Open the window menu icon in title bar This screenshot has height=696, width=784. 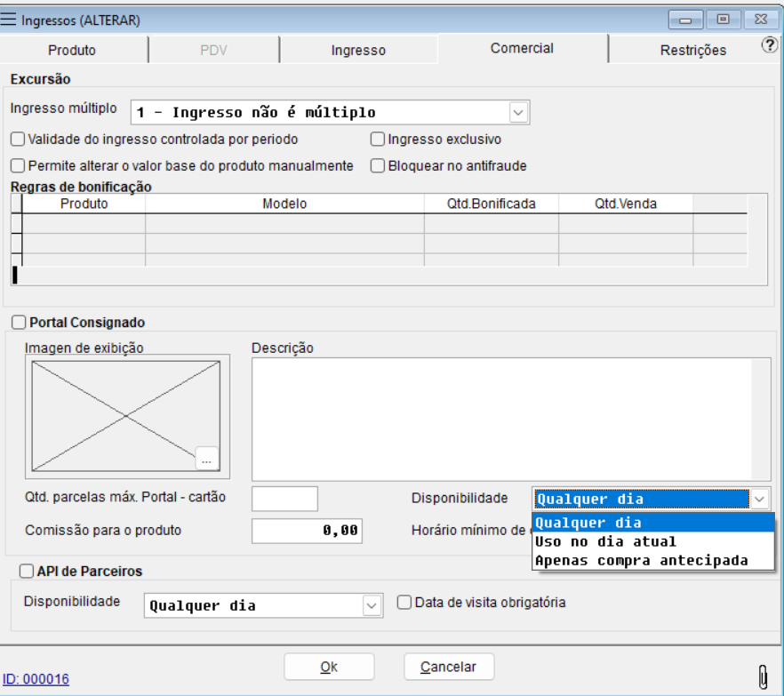coord(10,19)
